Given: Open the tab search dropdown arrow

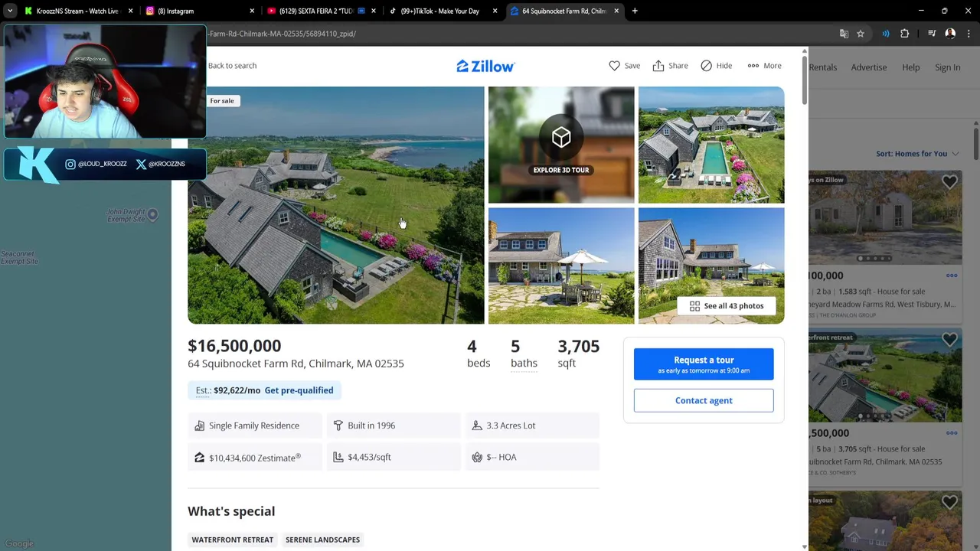Looking at the screenshot, I should (9, 11).
